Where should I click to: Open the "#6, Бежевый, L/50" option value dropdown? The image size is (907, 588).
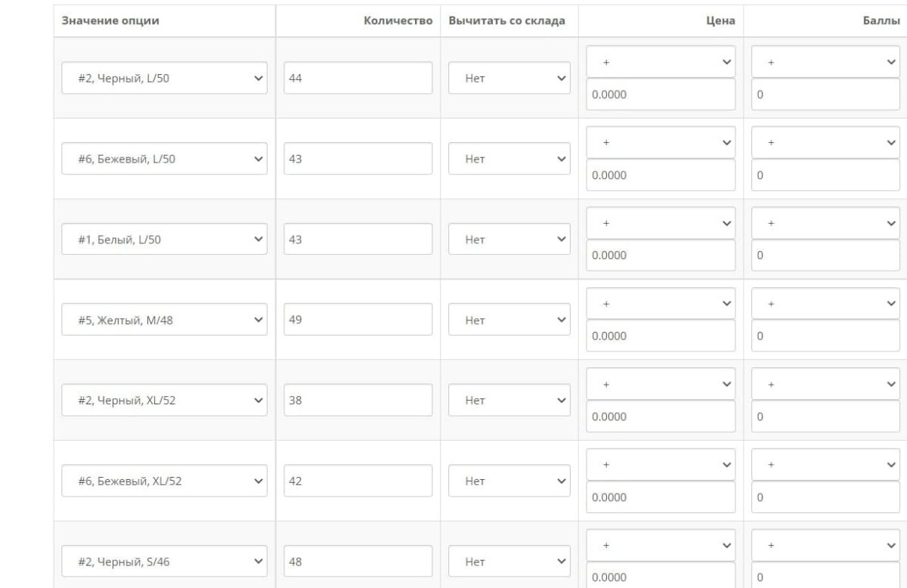tap(164, 159)
